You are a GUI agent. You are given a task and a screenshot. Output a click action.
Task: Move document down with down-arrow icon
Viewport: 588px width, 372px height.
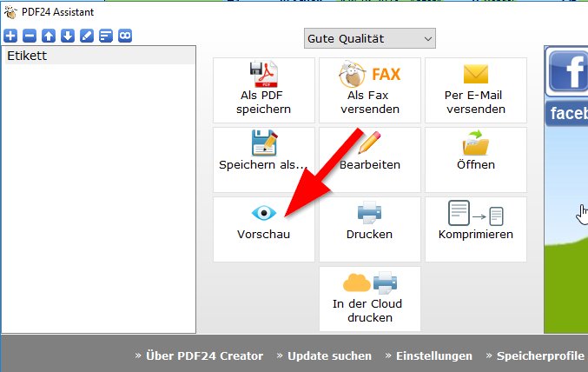click(x=68, y=36)
